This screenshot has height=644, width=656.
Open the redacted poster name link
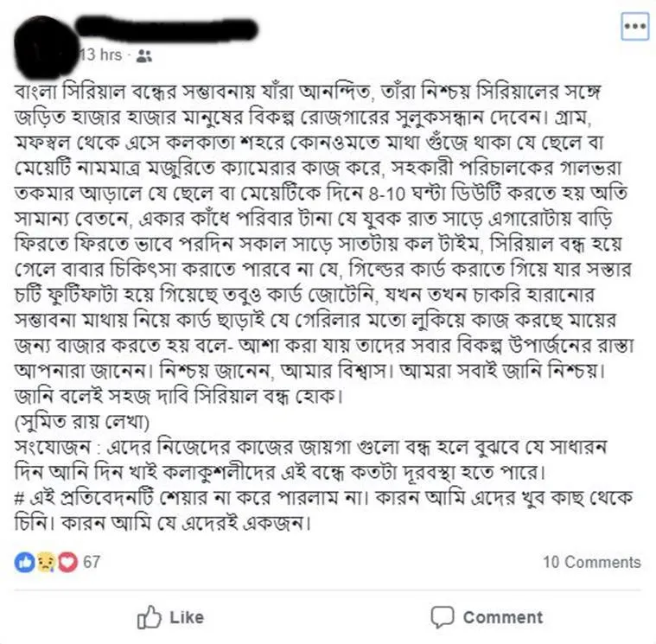166,29
